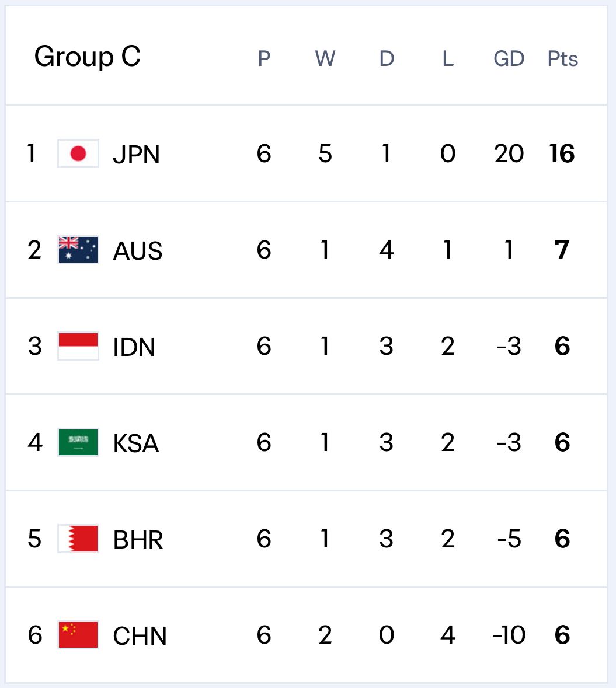Click Australia's 7 points value

(x=562, y=250)
